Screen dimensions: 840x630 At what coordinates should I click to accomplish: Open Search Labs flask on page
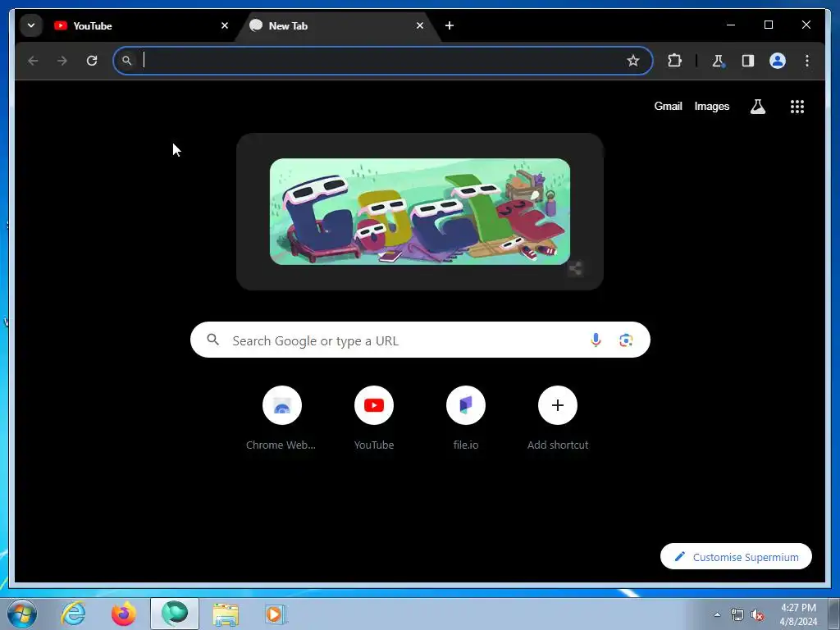[x=757, y=106]
